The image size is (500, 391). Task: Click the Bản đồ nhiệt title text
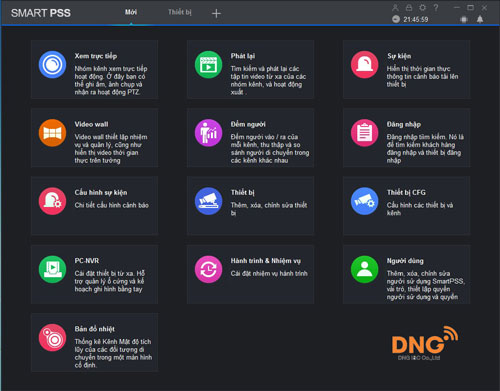coord(95,329)
